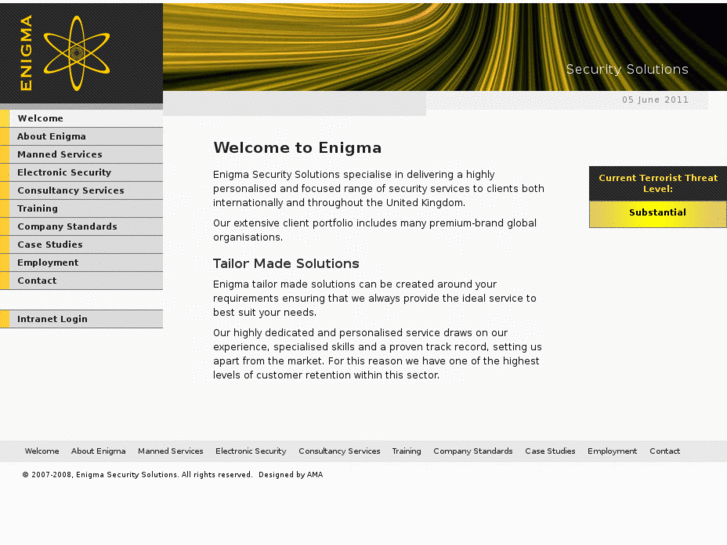Click the footer Manned Services link
727x545 pixels.
[170, 451]
